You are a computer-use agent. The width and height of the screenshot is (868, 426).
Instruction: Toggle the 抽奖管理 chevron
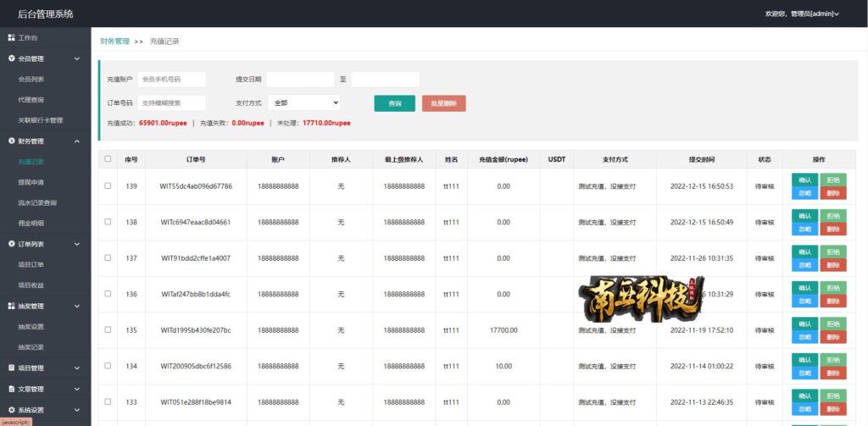click(77, 306)
